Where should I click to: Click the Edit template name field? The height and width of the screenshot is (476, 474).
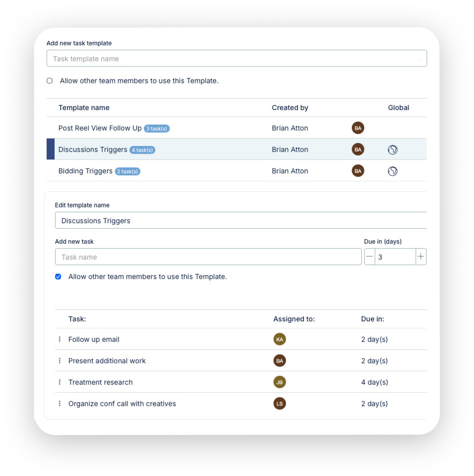coord(241,220)
